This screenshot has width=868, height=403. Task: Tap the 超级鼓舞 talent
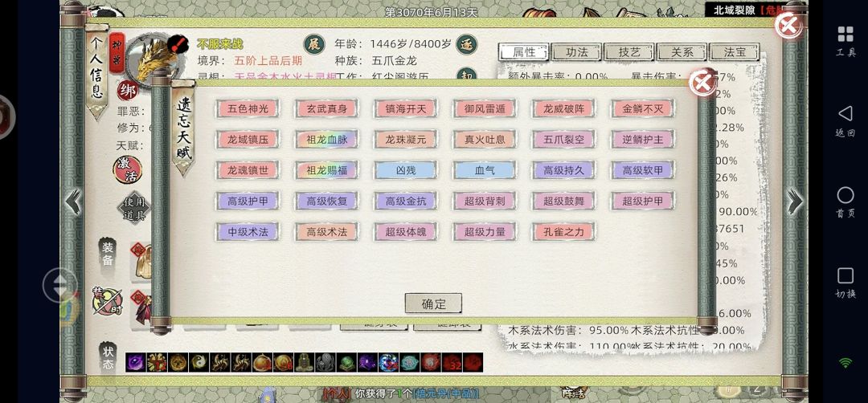tap(563, 201)
